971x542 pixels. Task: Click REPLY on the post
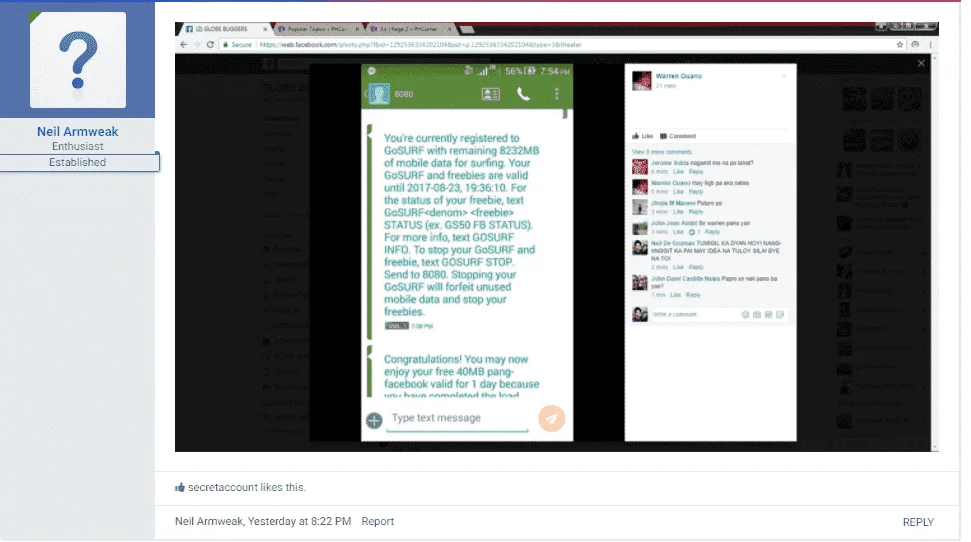coord(918,522)
